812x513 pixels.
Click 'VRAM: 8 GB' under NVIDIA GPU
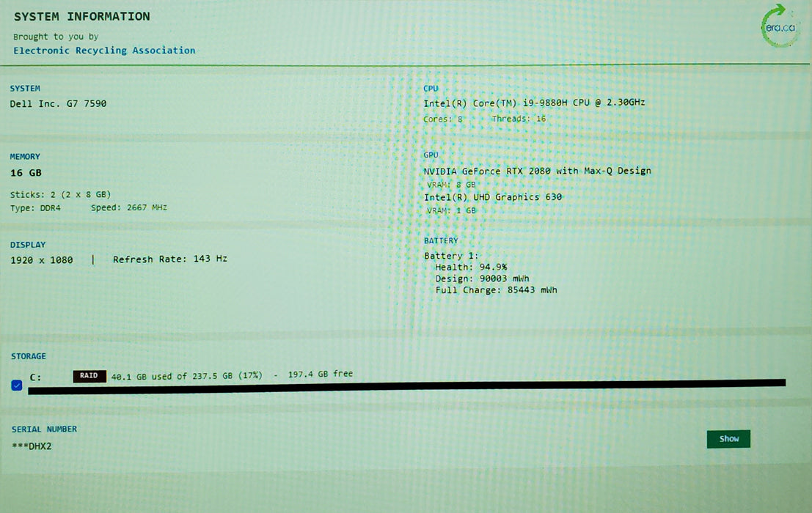[451, 185]
